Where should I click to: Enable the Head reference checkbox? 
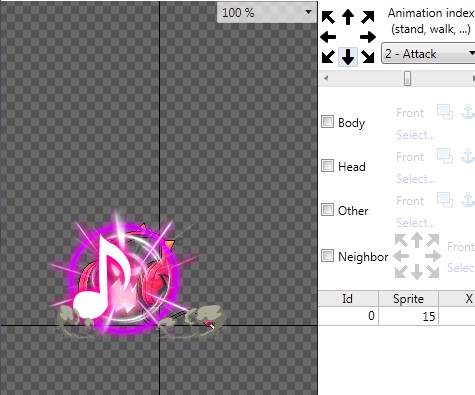coord(327,166)
